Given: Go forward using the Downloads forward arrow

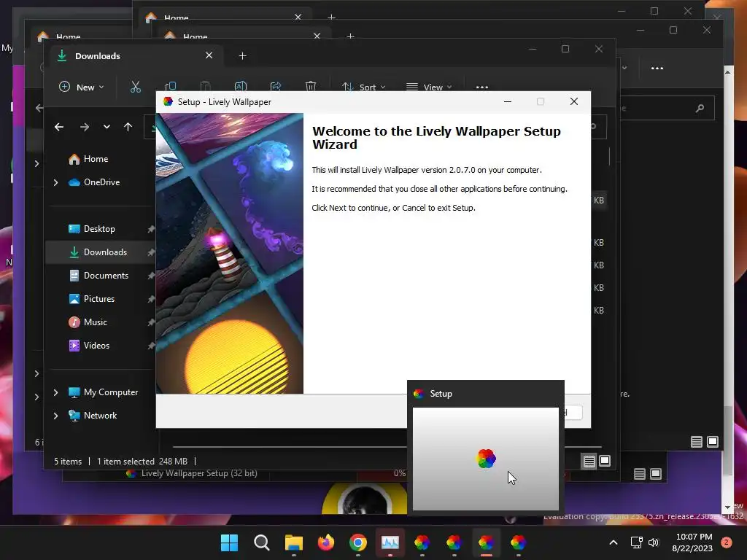Looking at the screenshot, I should tap(85, 127).
